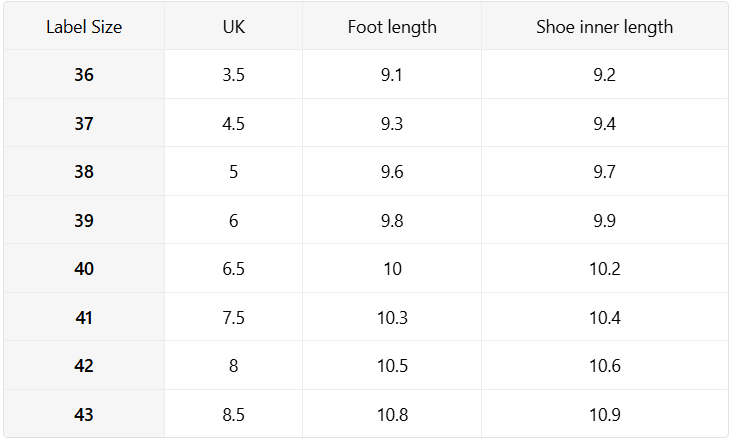Select shoe inner length 10.9 cell

click(604, 415)
